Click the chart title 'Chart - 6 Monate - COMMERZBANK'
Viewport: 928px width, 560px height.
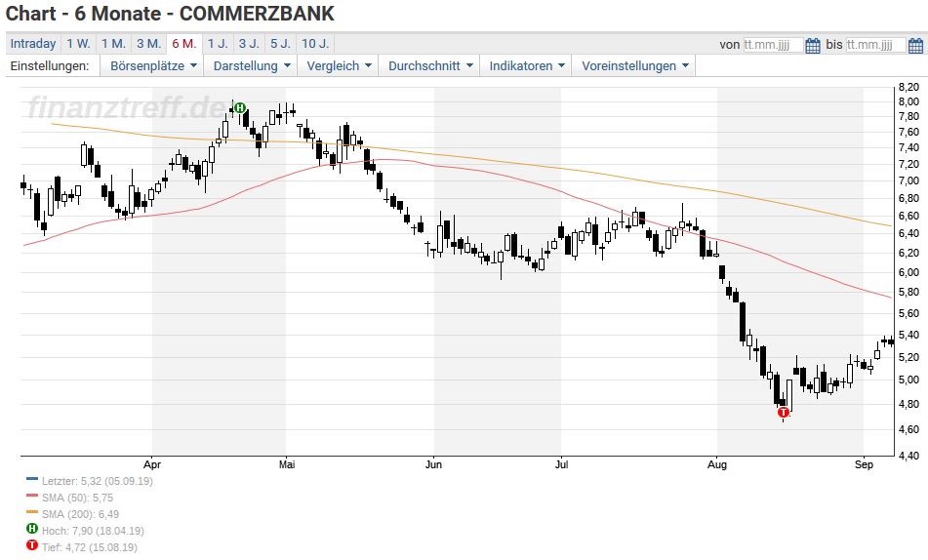(170, 13)
